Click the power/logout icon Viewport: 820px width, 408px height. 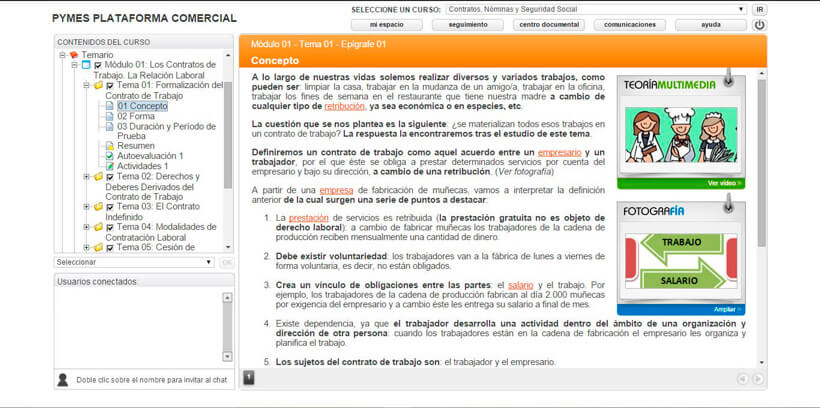[759, 25]
